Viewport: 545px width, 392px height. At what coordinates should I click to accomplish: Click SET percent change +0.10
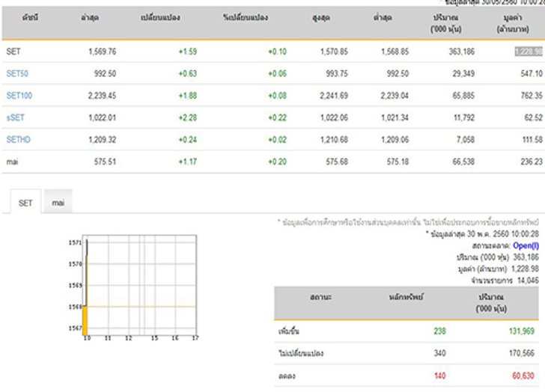(x=277, y=52)
